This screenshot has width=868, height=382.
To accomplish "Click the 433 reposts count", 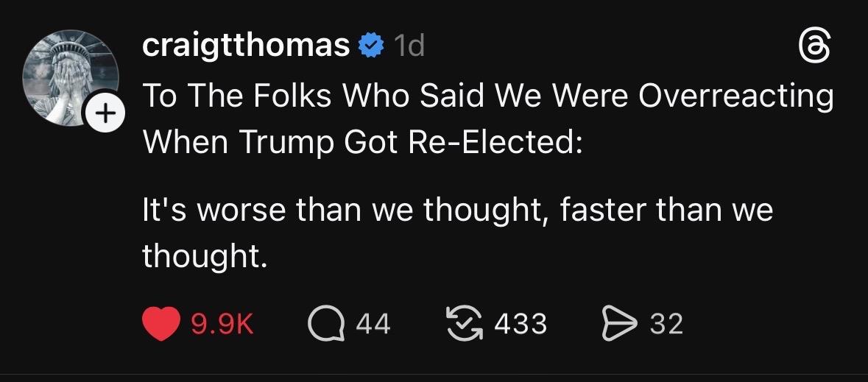I will [x=521, y=324].
